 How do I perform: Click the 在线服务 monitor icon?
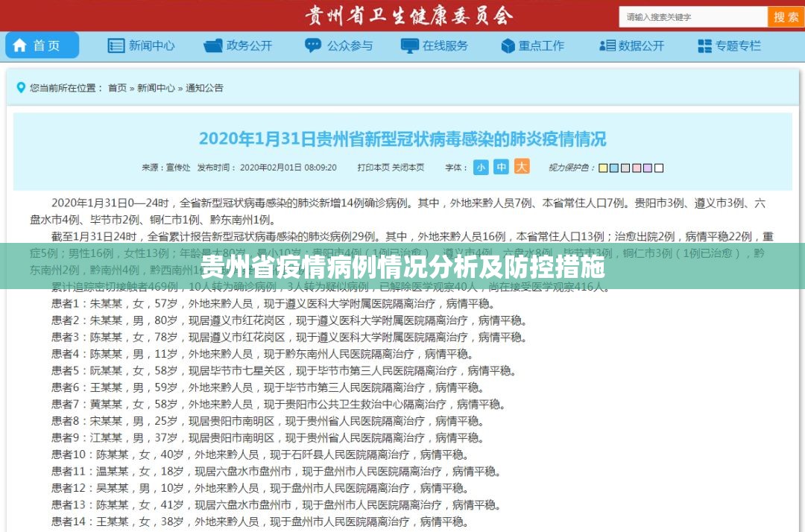pyautogui.click(x=409, y=45)
